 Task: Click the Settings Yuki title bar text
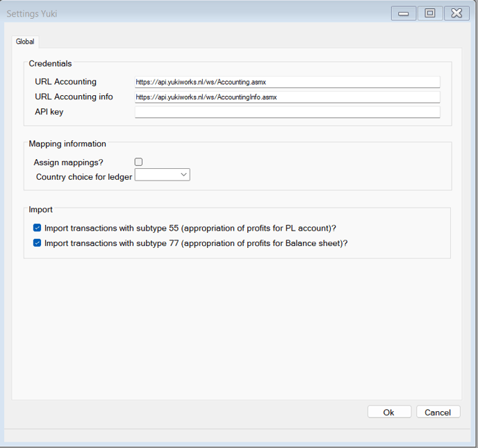(32, 14)
